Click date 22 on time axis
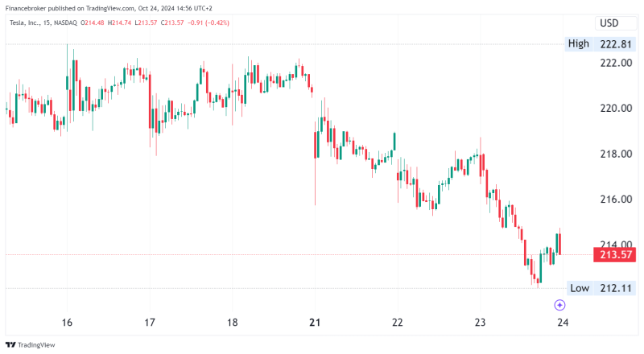 [398, 323]
